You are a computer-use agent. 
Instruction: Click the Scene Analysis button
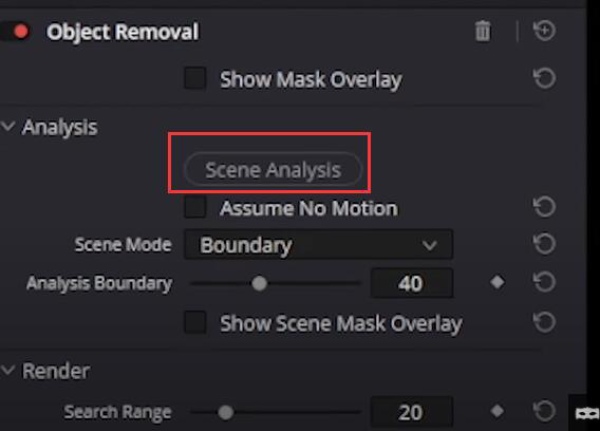tap(273, 170)
